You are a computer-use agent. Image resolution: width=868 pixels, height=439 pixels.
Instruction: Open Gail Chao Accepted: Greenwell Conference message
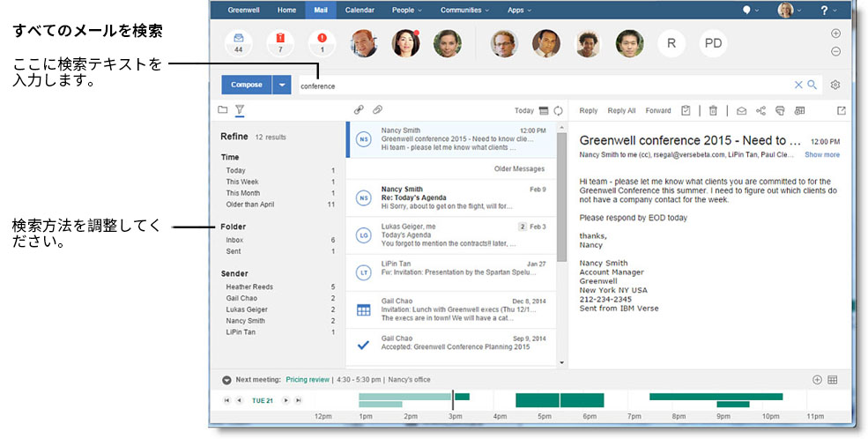451,346
